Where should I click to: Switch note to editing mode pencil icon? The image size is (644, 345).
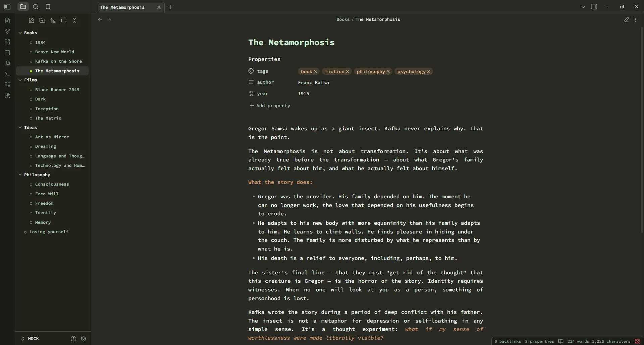tap(626, 20)
